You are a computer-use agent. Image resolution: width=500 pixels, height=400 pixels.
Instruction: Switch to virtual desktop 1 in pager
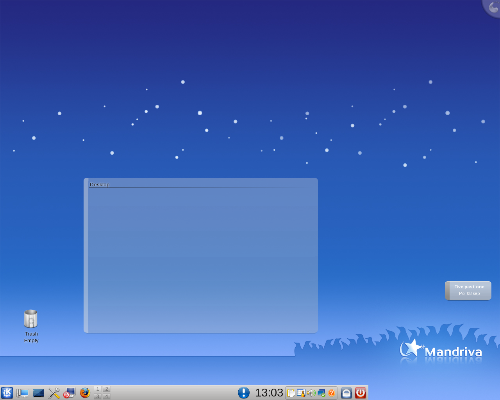[98, 389]
